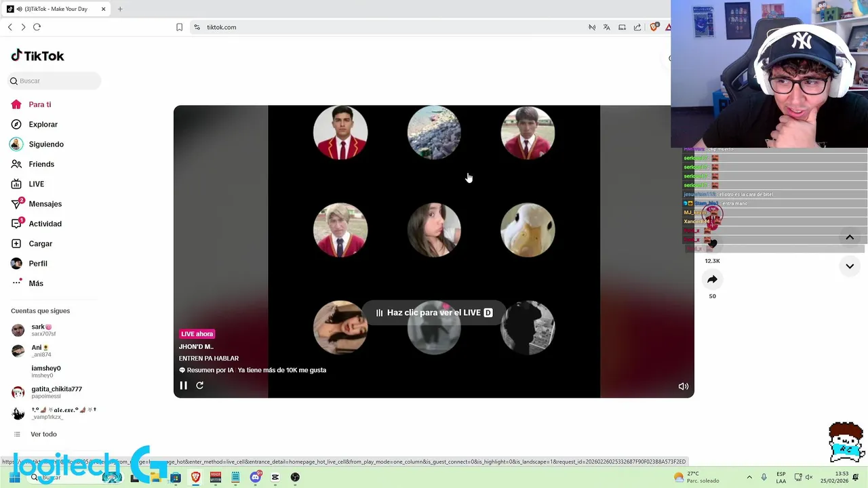Open Voicemeeter from taskbar

[215, 477]
